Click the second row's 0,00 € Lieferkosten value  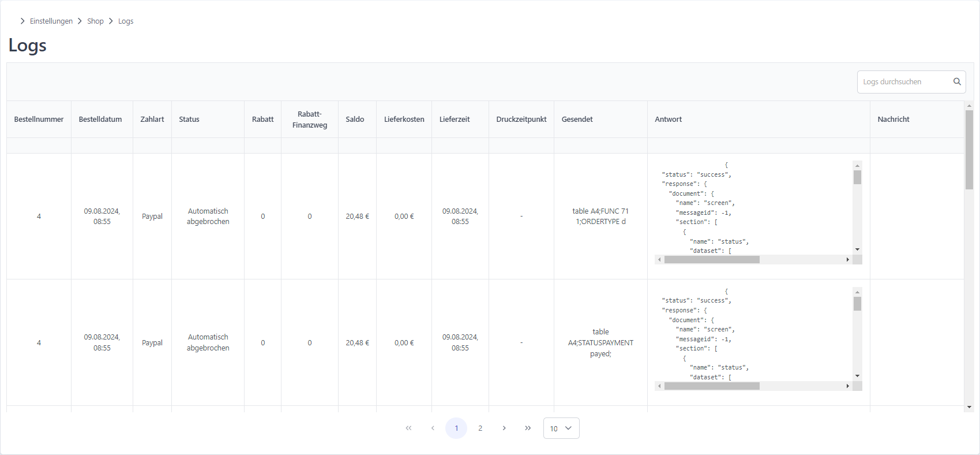coord(404,342)
